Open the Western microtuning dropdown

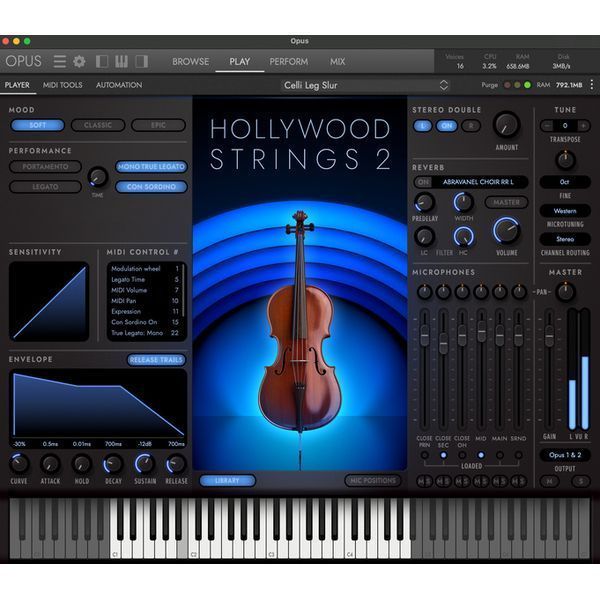click(565, 211)
